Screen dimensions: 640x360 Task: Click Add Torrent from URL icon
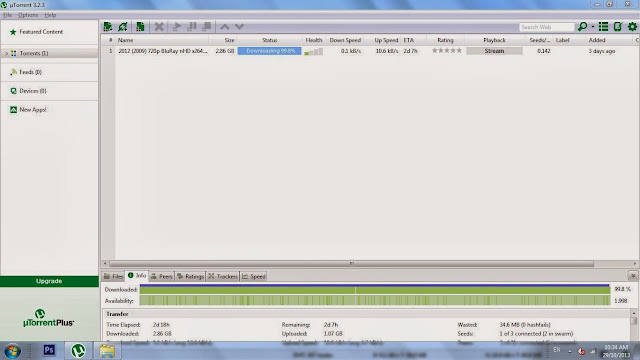click(123, 27)
